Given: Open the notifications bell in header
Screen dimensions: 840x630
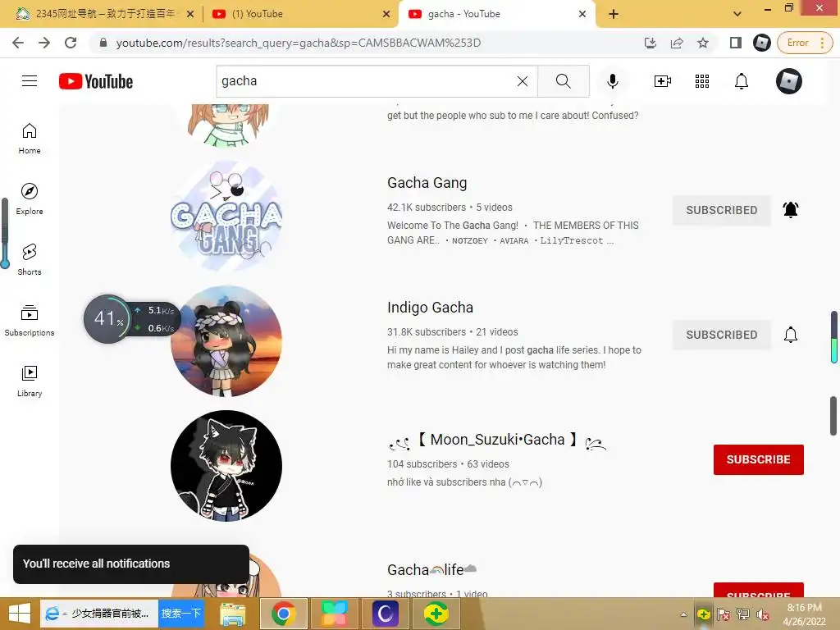Looking at the screenshot, I should click(742, 81).
